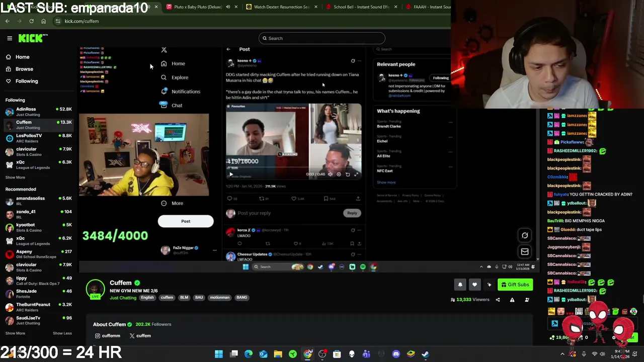The height and width of the screenshot is (362, 644).
Task: Open Windows Start menu
Action: 219,354
